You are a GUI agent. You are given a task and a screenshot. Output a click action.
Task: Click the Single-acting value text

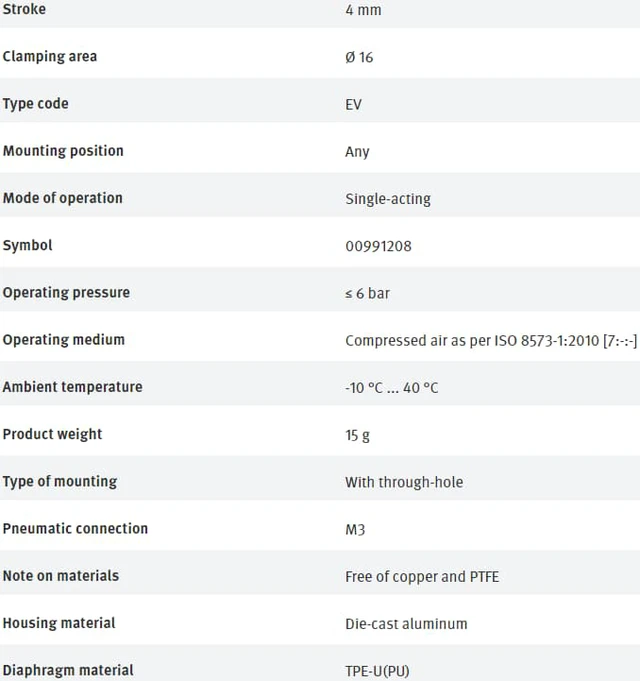coord(388,199)
